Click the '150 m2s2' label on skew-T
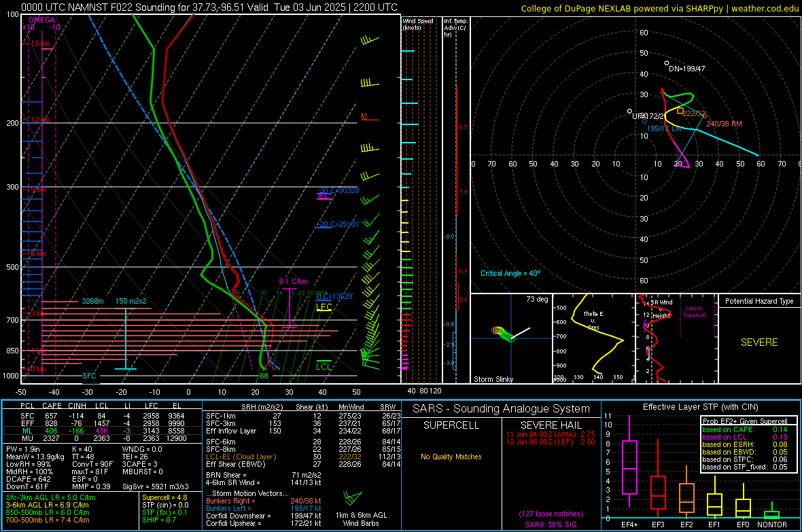Viewport: 802px width, 532px height. (x=131, y=301)
